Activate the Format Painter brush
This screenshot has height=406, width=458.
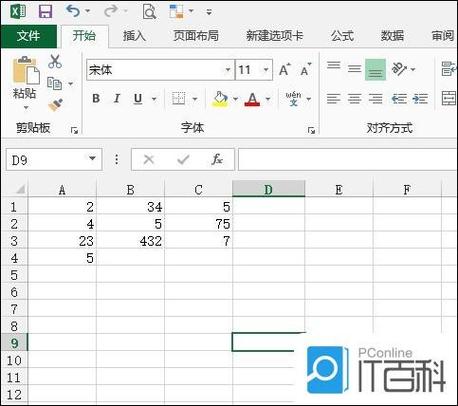[x=55, y=105]
